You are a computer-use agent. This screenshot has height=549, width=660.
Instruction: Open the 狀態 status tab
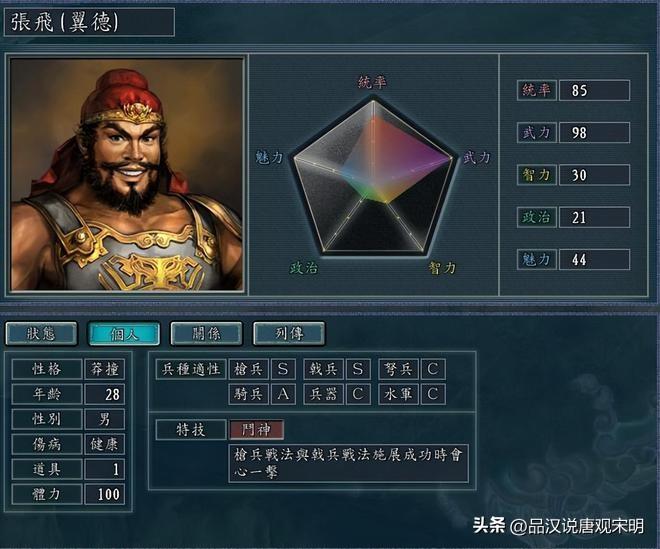pos(41,334)
